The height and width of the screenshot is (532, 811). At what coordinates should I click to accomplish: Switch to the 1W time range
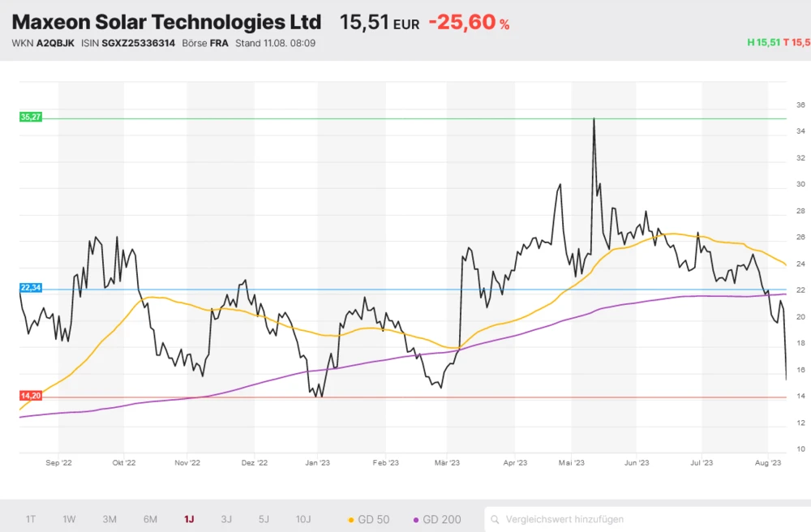pos(70,519)
